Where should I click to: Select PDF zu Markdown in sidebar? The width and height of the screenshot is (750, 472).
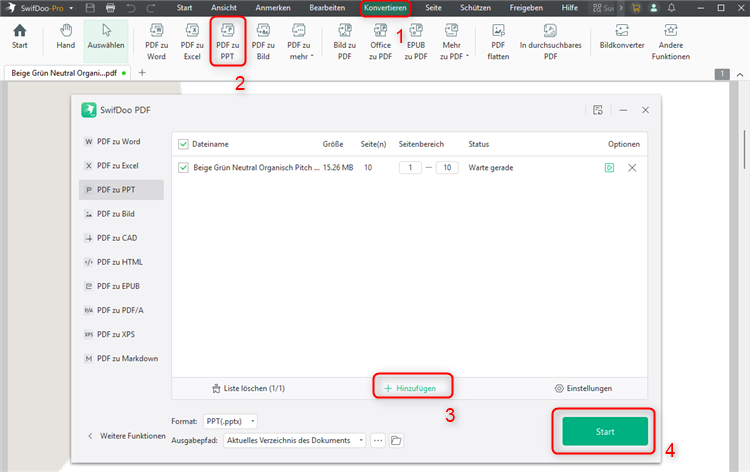(x=121, y=358)
